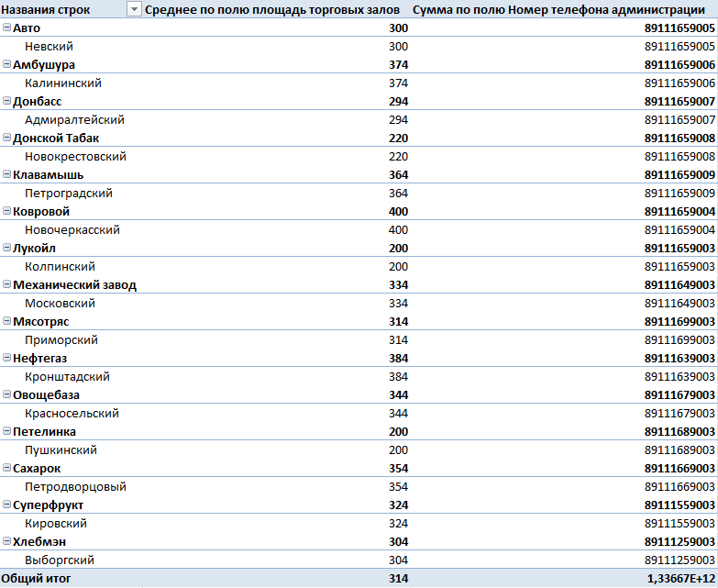Screen dimensions: 718x588
Task: Select the bold 294 value for Донбасс
Action: click(398, 101)
